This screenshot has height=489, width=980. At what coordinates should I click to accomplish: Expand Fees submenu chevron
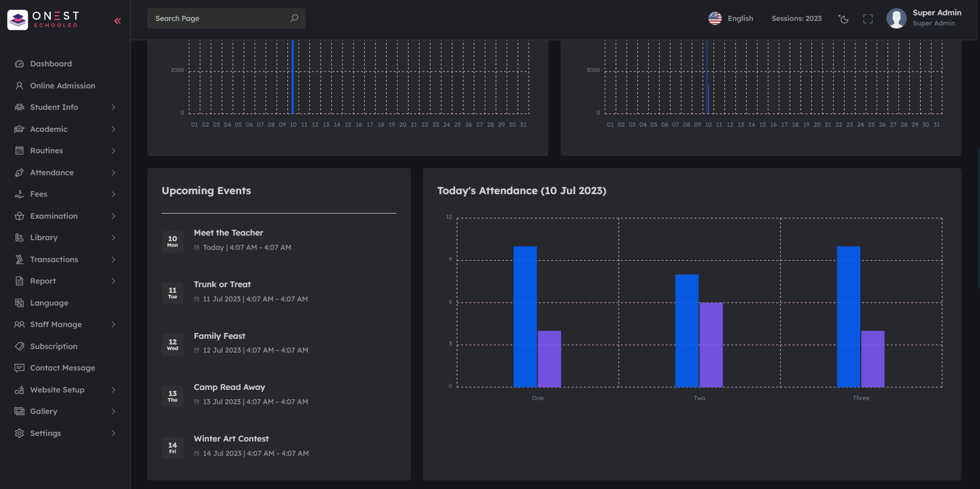coord(113,194)
